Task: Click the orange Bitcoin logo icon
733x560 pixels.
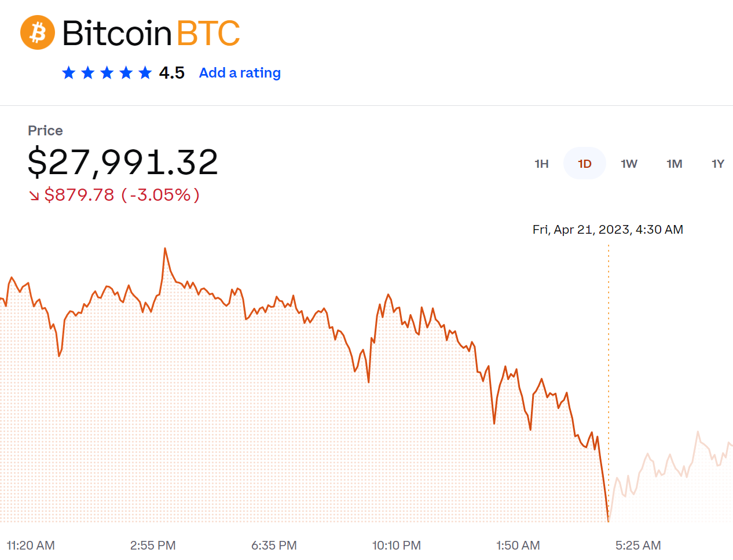Action: pos(38,32)
